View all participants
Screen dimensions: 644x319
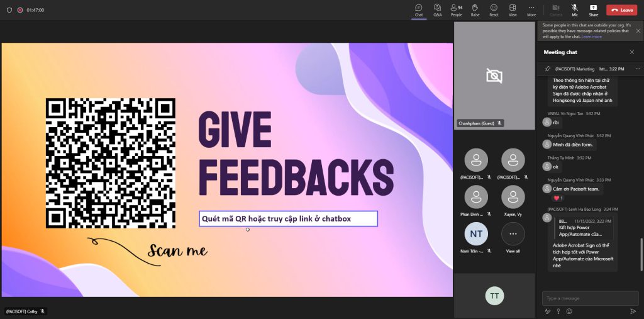point(513,234)
